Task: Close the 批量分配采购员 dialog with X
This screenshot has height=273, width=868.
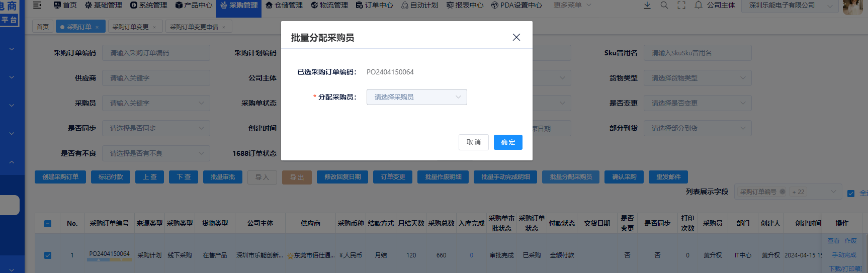Action: click(x=516, y=38)
